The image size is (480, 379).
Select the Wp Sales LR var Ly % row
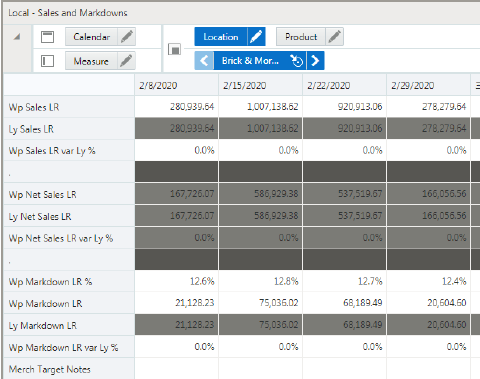click(69, 151)
